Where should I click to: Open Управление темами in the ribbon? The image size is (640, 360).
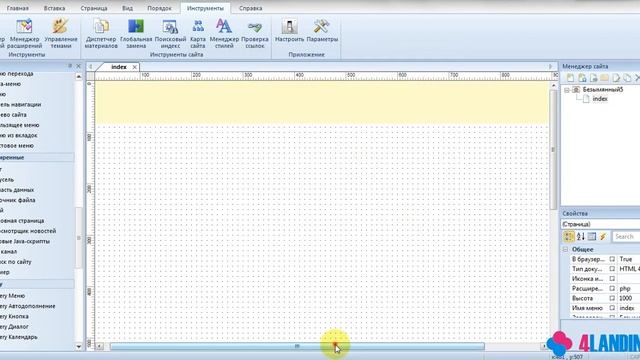click(x=61, y=33)
